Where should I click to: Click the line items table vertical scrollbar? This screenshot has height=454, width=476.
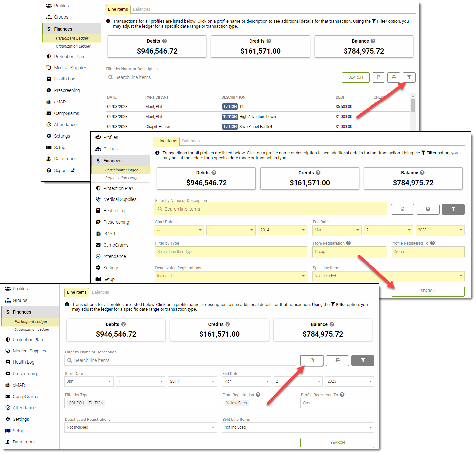pos(413,105)
